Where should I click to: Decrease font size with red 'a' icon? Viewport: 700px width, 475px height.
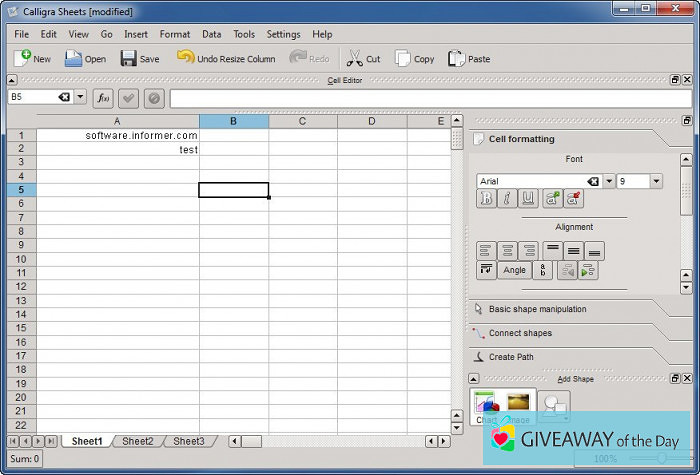point(573,199)
